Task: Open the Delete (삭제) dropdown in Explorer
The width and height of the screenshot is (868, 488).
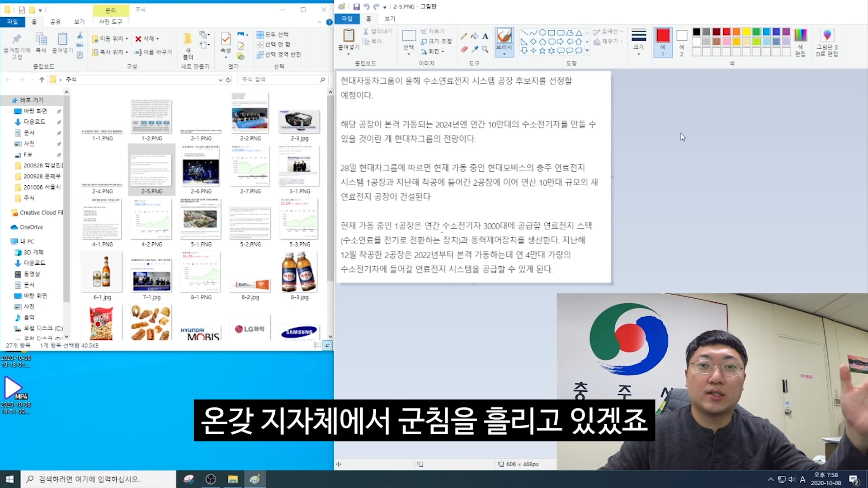Action: (x=147, y=39)
